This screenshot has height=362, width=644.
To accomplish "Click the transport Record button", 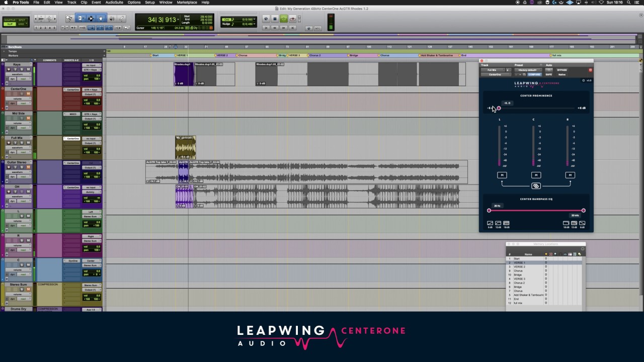I will (x=292, y=19).
